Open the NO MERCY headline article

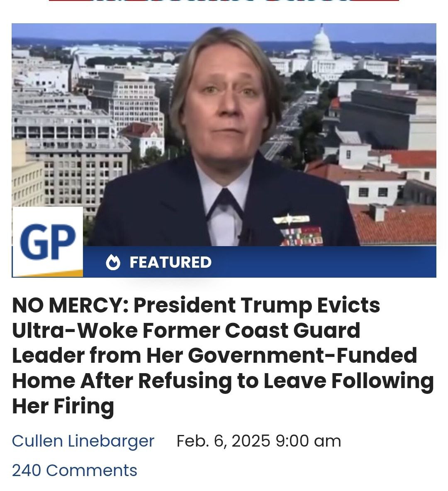tap(223, 355)
